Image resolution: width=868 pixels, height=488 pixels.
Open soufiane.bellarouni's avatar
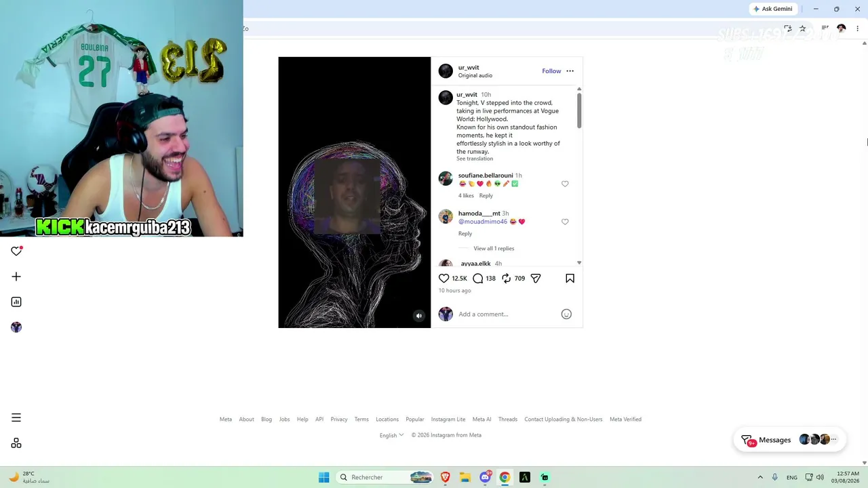pos(446,178)
